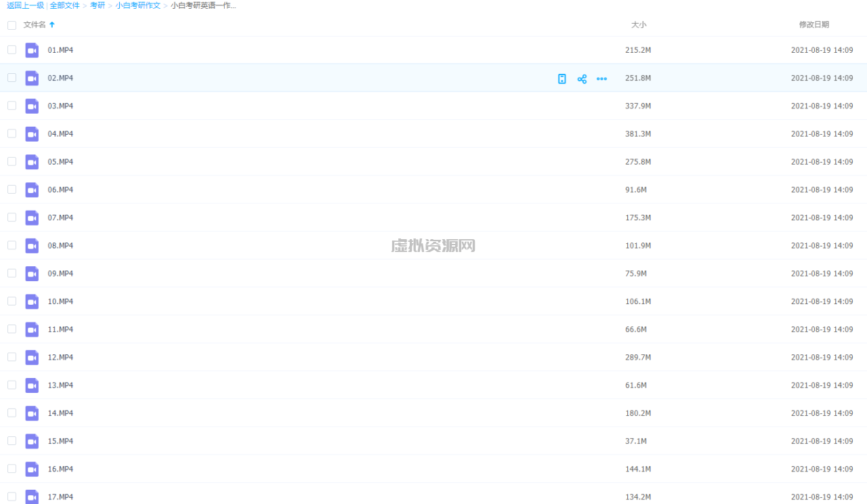
Task: Check the box for 07.MP4
Action: [x=12, y=217]
